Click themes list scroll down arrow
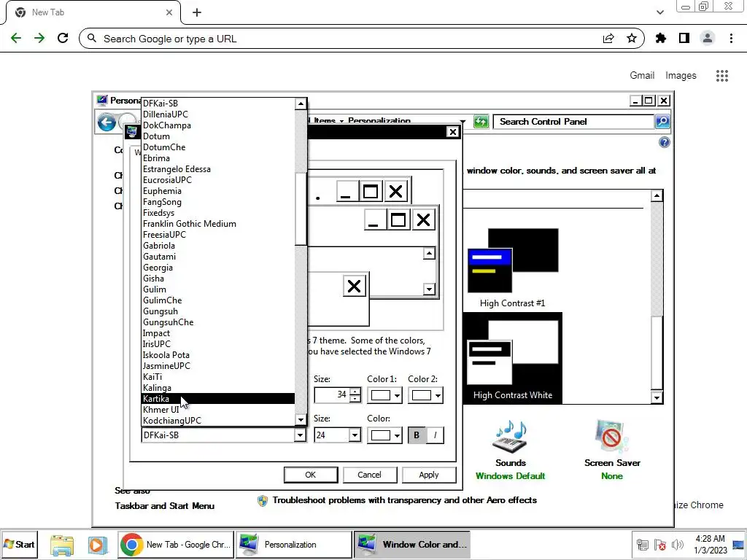Viewport: 747px width, 560px height. pos(657,397)
